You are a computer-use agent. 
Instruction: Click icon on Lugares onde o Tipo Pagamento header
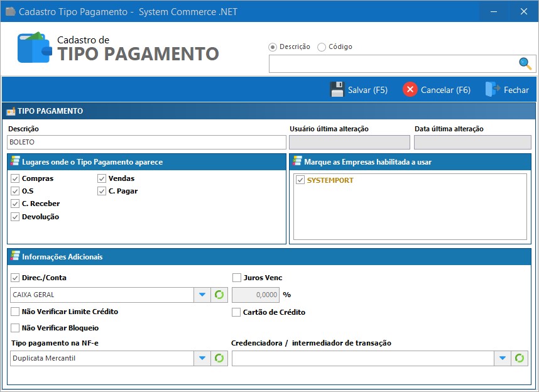pos(14,161)
